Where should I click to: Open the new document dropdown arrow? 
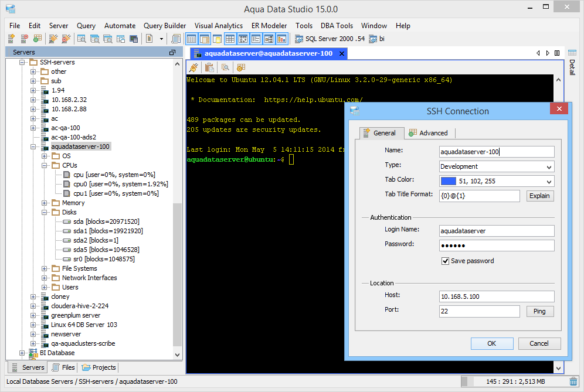click(161, 39)
